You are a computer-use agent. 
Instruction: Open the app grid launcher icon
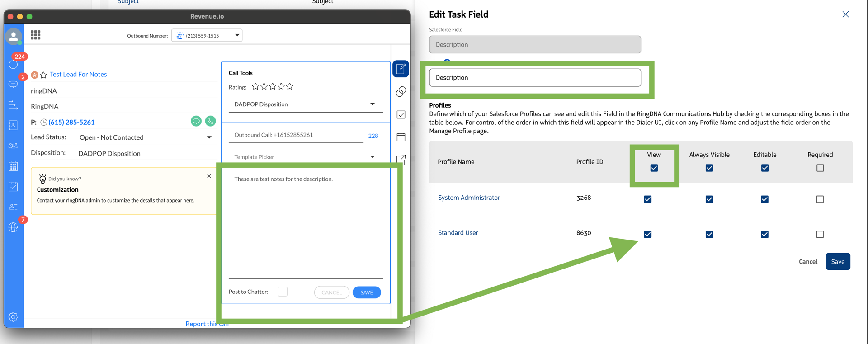[x=36, y=35]
